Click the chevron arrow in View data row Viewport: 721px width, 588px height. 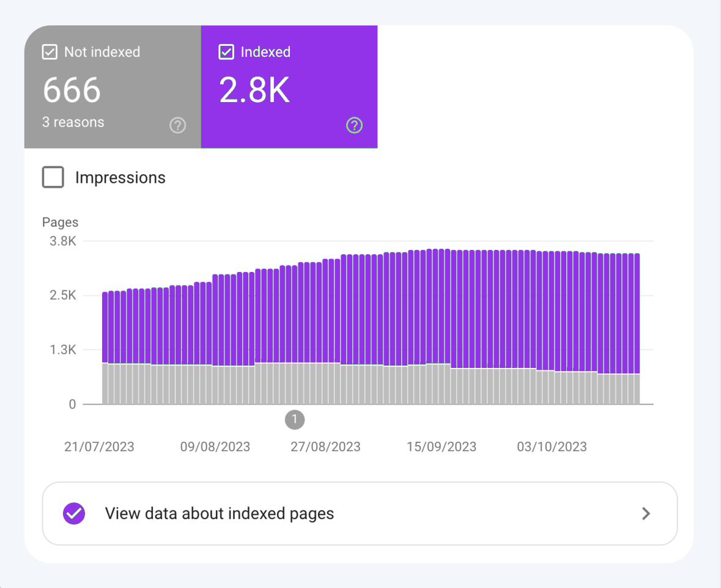click(x=646, y=513)
